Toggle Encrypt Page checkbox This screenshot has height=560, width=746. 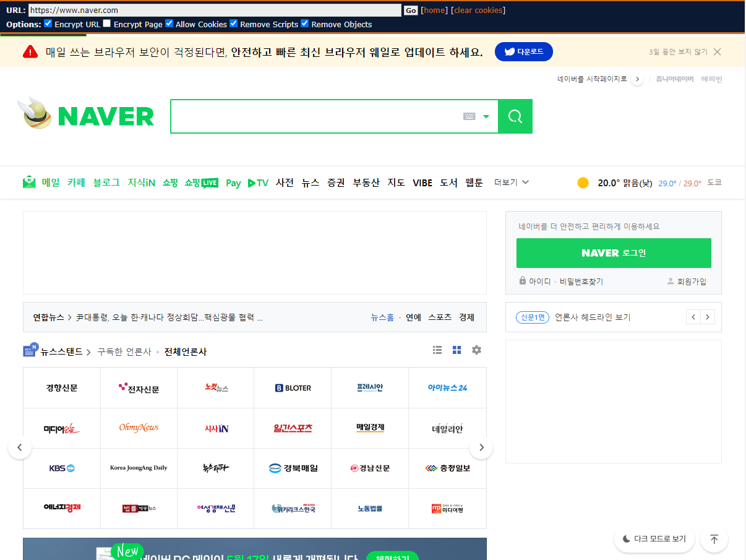[107, 24]
